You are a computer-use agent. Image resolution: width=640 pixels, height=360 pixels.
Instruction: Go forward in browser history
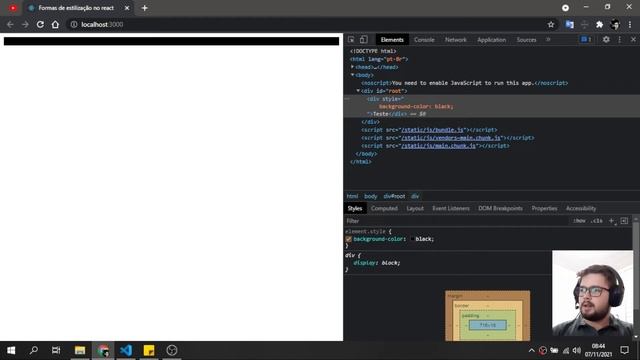(25, 24)
